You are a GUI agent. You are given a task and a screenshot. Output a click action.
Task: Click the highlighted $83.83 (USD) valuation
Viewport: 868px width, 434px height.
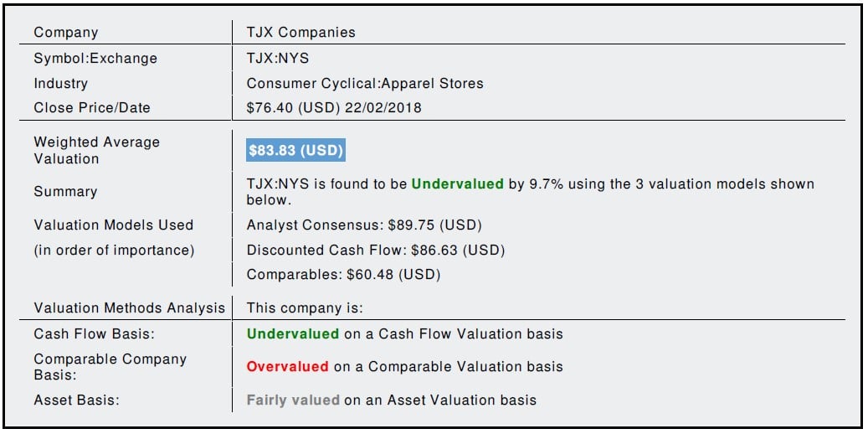(x=295, y=151)
